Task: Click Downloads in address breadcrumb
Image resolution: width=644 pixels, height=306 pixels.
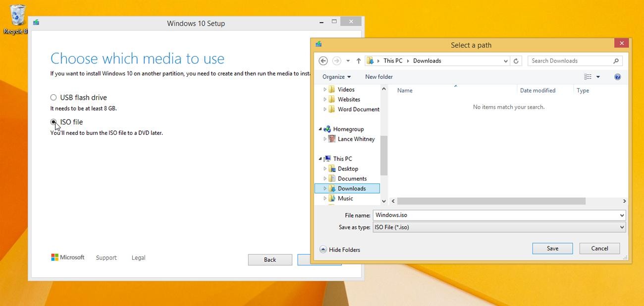Action: click(x=427, y=61)
